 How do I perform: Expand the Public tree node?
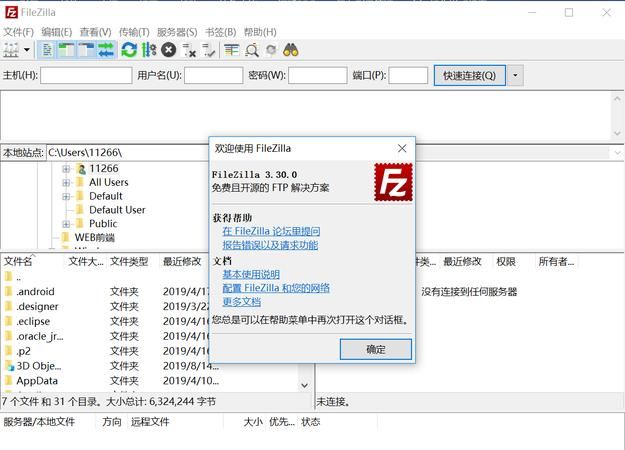click(x=66, y=224)
